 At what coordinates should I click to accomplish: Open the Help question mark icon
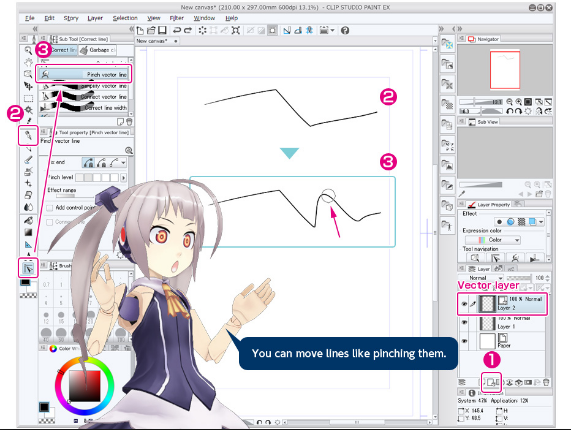(345, 31)
